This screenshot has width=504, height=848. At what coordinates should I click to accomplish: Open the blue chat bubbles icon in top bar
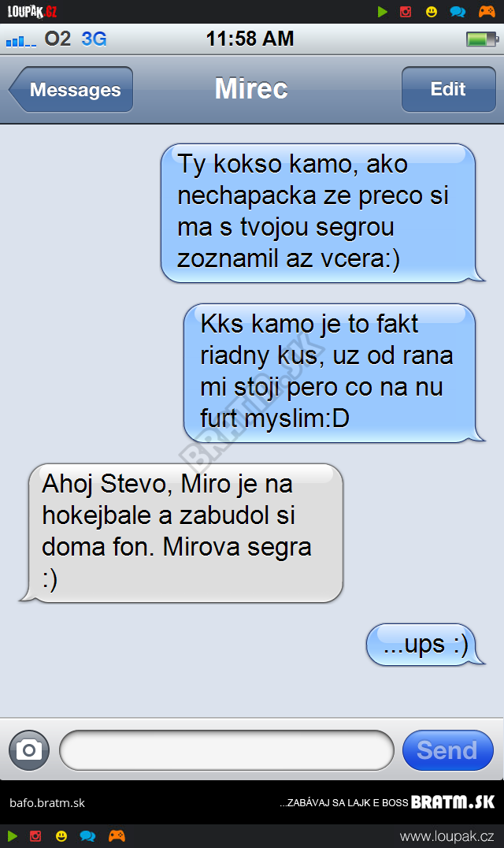tap(458, 11)
